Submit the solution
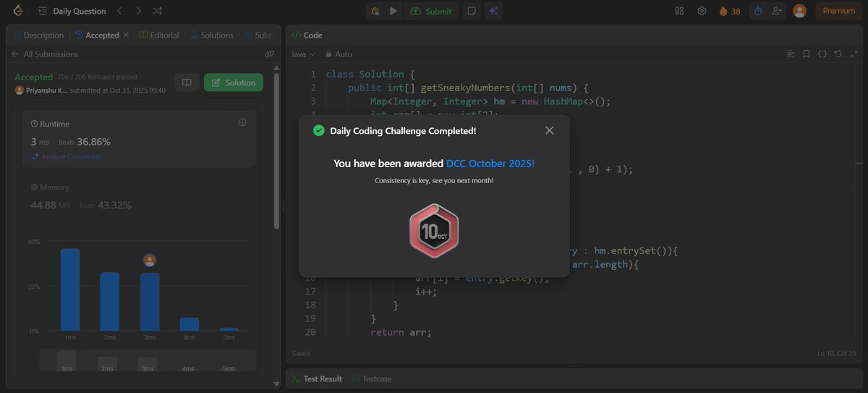The image size is (868, 393). (x=431, y=11)
